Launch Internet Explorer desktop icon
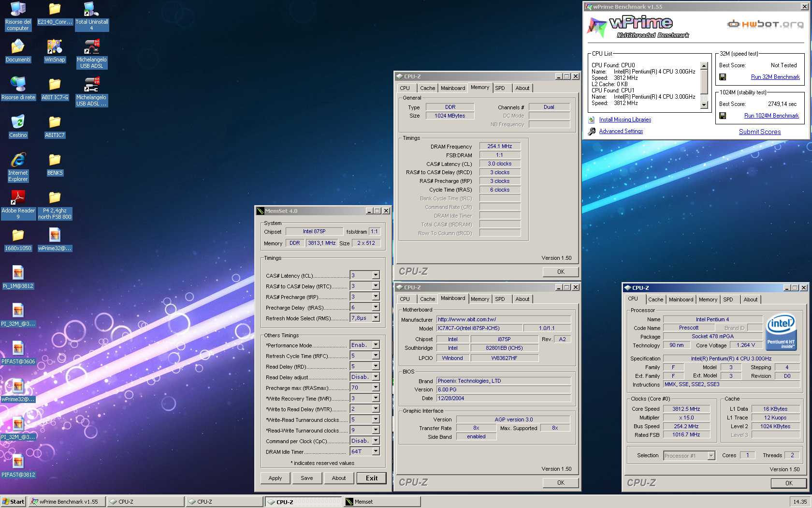 click(x=18, y=167)
